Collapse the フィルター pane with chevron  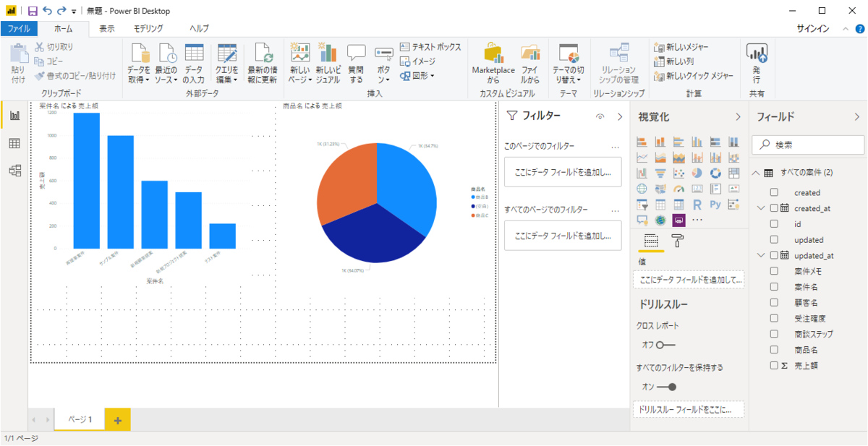point(620,116)
